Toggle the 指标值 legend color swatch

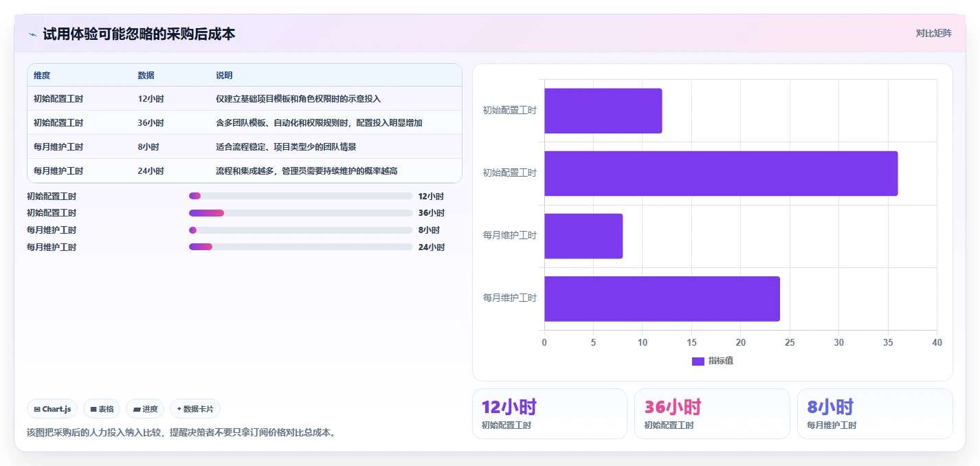698,361
